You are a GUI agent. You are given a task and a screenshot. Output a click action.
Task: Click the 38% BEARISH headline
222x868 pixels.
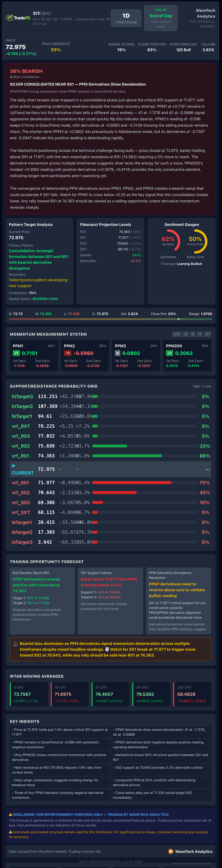(x=26, y=71)
